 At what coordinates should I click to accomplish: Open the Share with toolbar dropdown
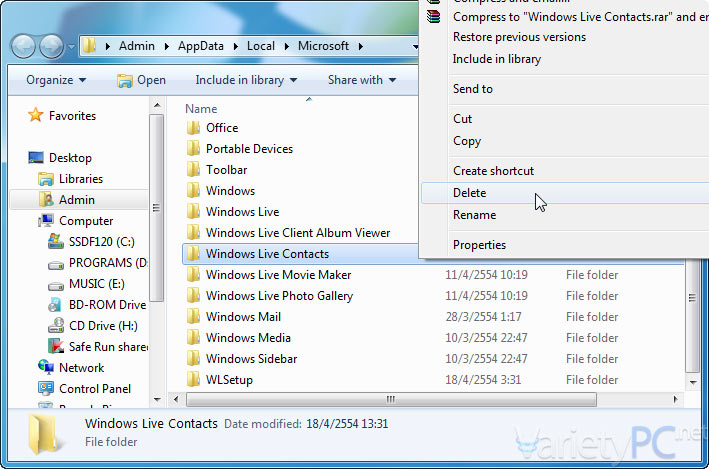(x=362, y=80)
